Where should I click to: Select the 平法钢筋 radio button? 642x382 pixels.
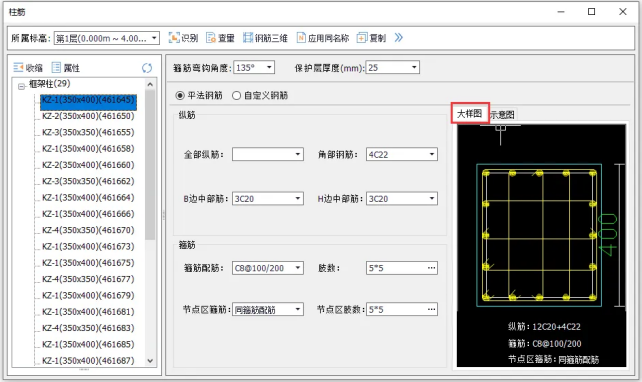pyautogui.click(x=180, y=96)
